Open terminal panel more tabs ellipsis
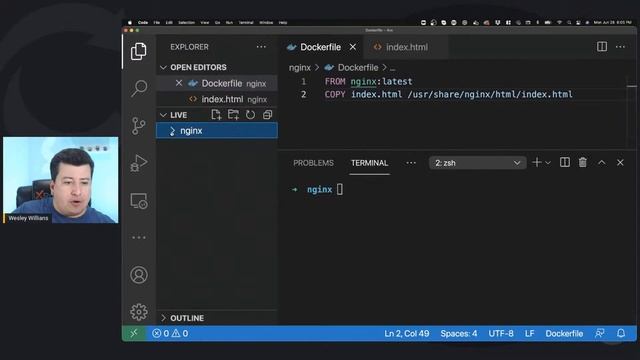 coord(411,163)
